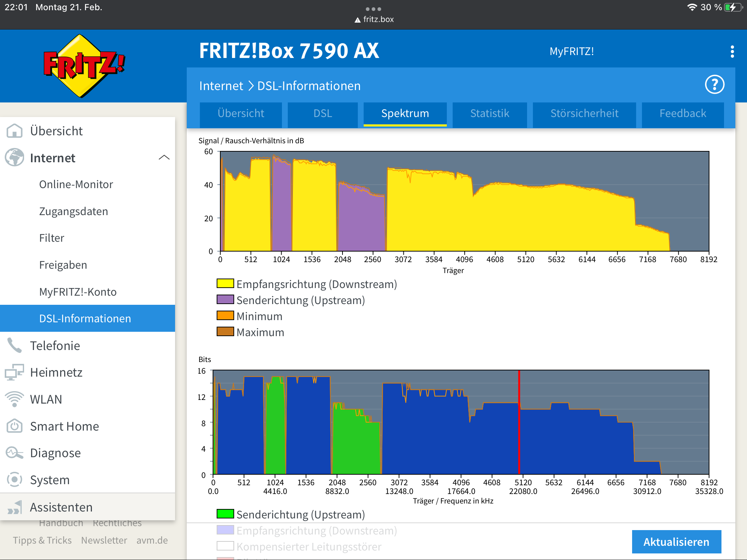
Task: Open the Störsicherheit tab
Action: [584, 113]
